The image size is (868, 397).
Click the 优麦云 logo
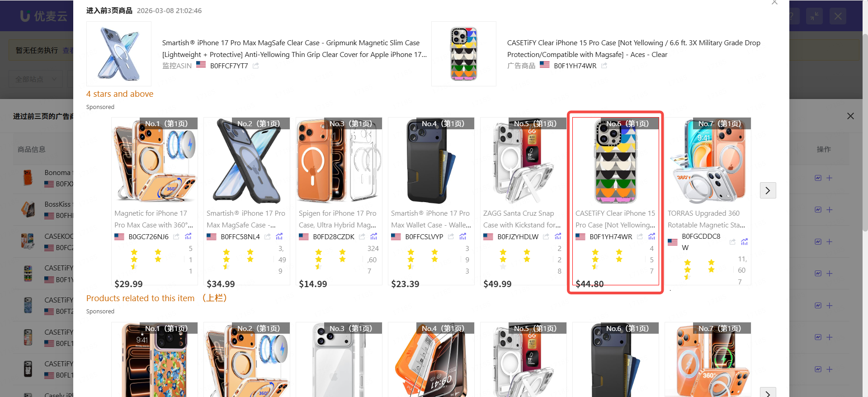click(43, 16)
